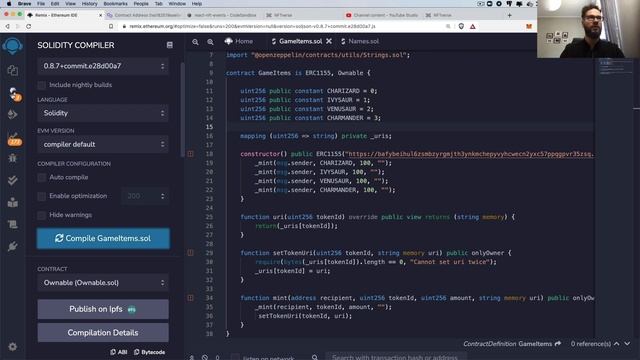Open Deploy and run transactions icon
The width and height of the screenshot is (640, 360).
pyautogui.click(x=13, y=114)
